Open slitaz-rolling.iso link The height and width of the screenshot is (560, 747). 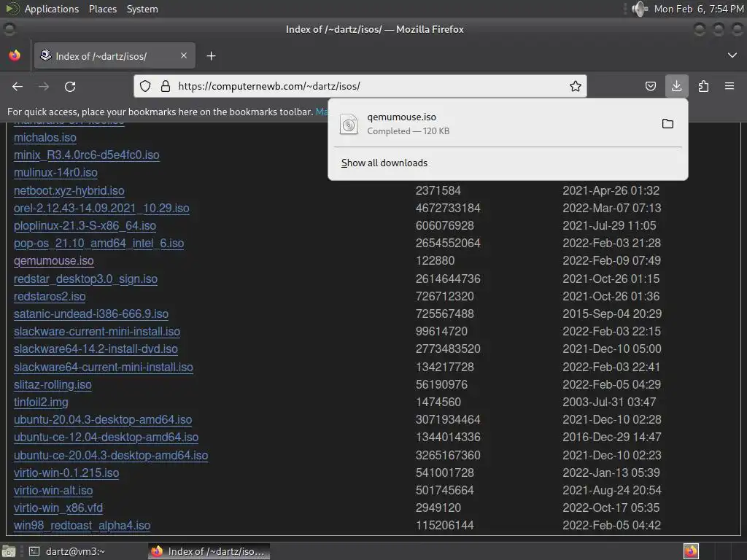[53, 385]
